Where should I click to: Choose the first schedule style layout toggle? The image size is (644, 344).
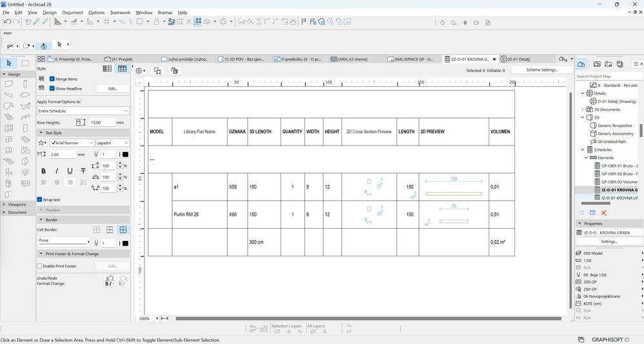pyautogui.click(x=107, y=68)
